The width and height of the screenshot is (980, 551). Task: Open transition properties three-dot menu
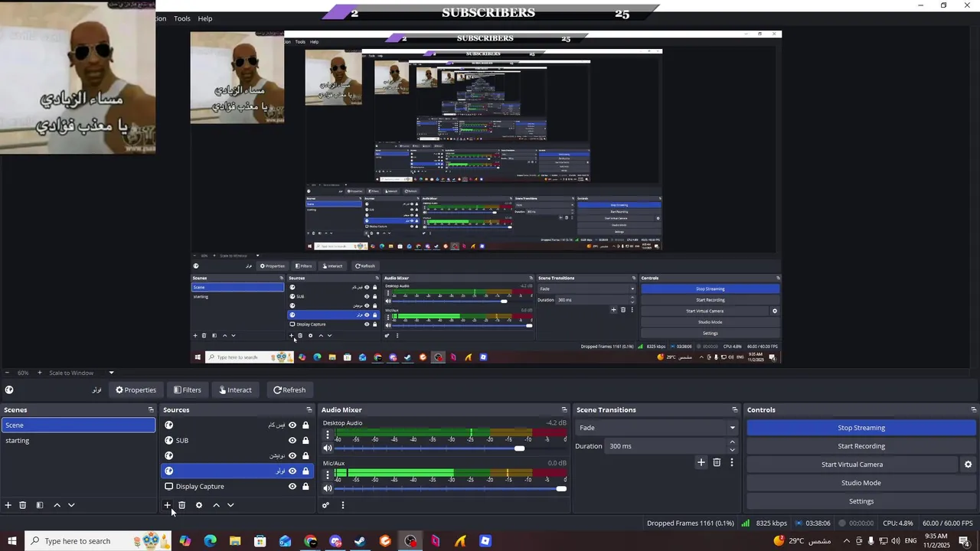coord(731,462)
